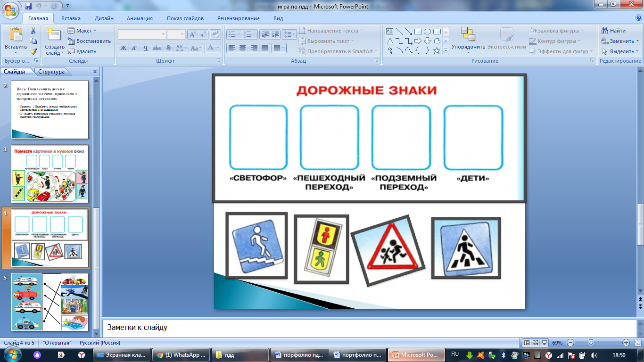Open the font name combo box
Image resolution: width=644 pixels, height=362 pixels.
pyautogui.click(x=142, y=34)
